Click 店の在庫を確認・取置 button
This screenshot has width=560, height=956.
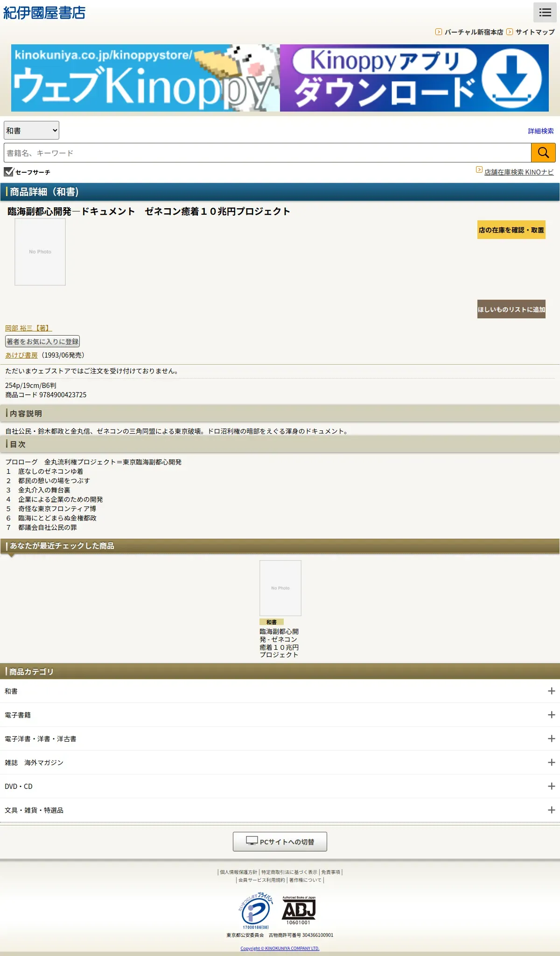click(511, 230)
